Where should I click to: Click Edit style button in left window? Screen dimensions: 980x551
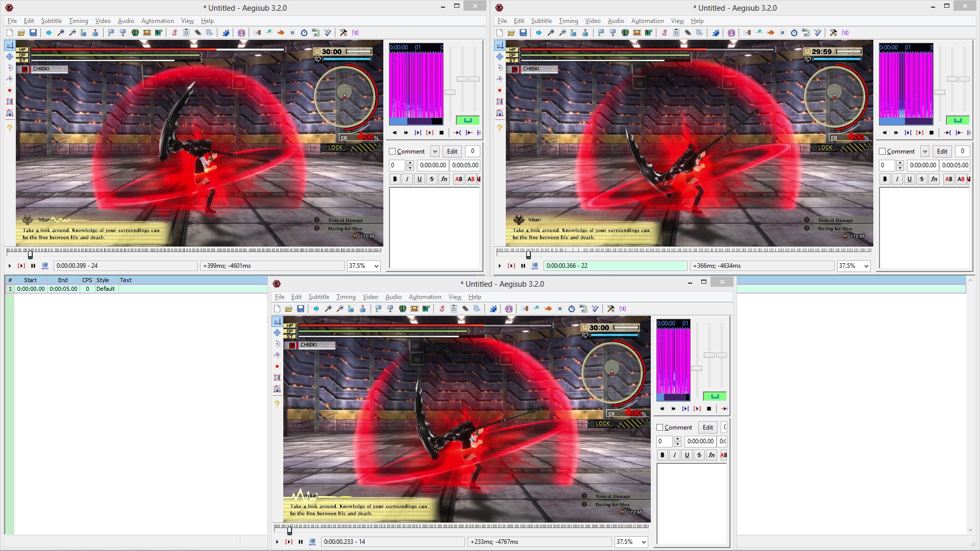coord(452,152)
